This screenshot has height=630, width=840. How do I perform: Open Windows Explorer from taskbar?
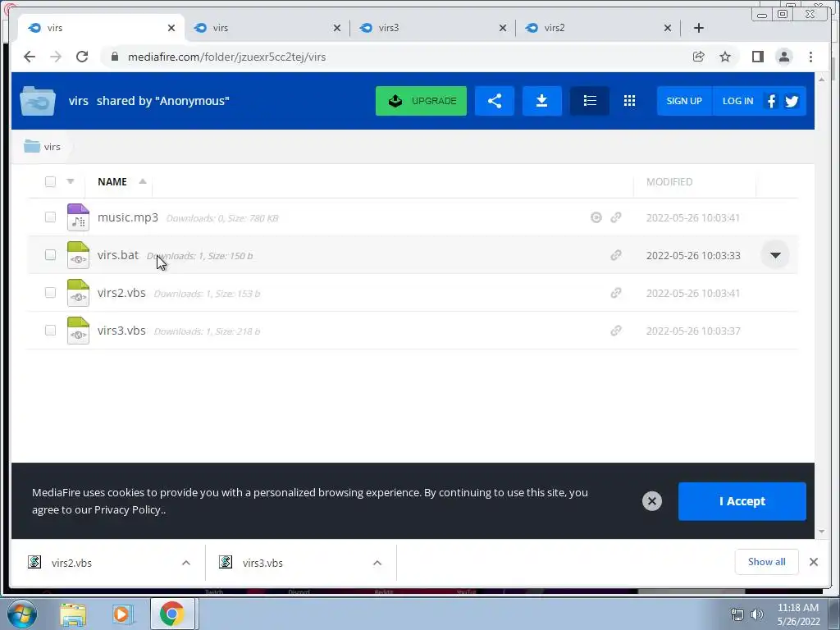pyautogui.click(x=73, y=614)
